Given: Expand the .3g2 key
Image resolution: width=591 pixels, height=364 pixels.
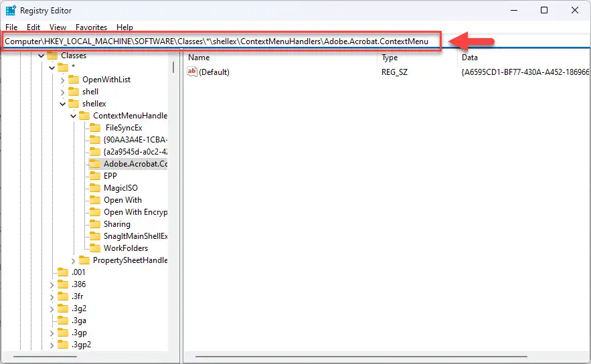Looking at the screenshot, I should tap(52, 309).
